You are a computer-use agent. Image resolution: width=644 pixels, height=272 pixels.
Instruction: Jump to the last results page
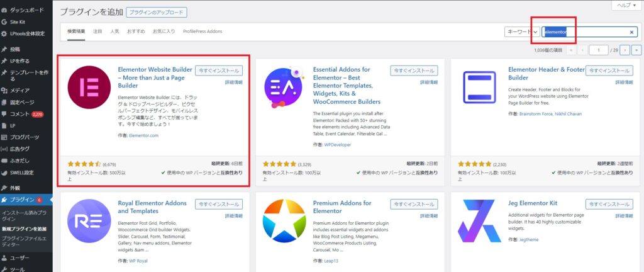click(636, 50)
